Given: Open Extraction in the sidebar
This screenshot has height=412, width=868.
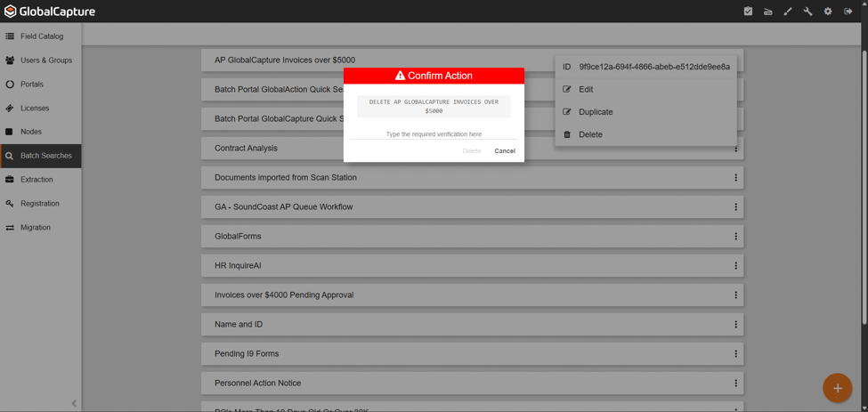Looking at the screenshot, I should [x=41, y=180].
